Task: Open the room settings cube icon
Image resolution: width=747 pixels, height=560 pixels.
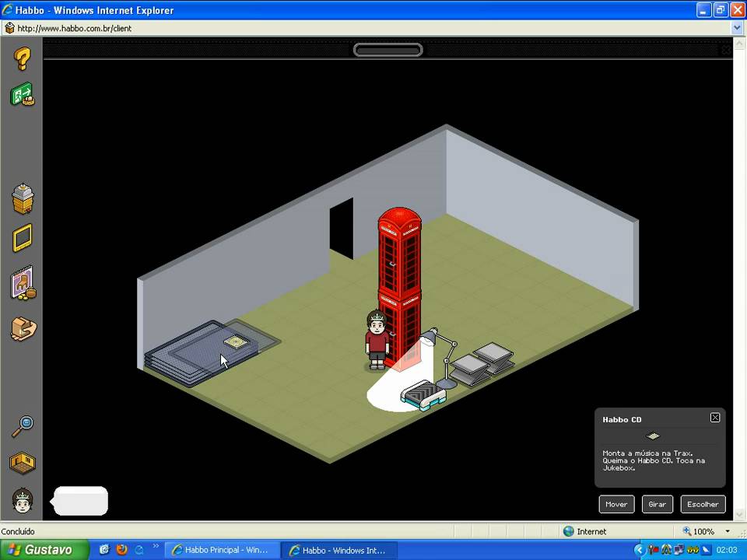Action: click(23, 463)
